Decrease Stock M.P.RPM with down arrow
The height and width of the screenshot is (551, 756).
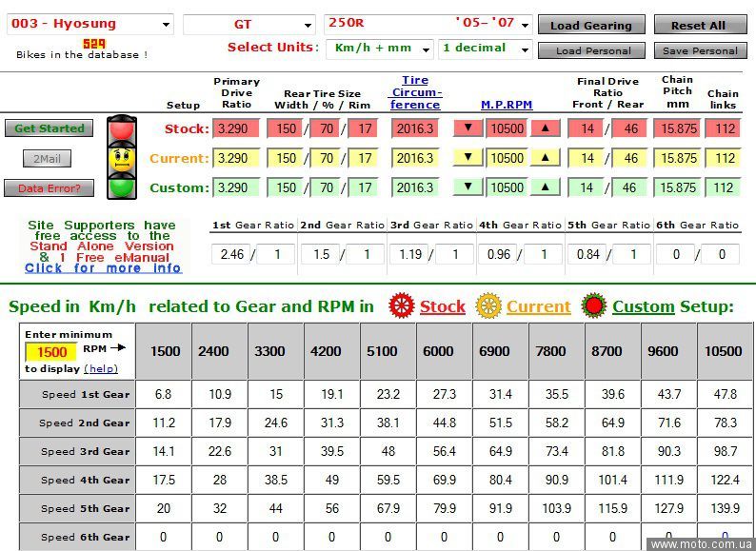coord(468,128)
